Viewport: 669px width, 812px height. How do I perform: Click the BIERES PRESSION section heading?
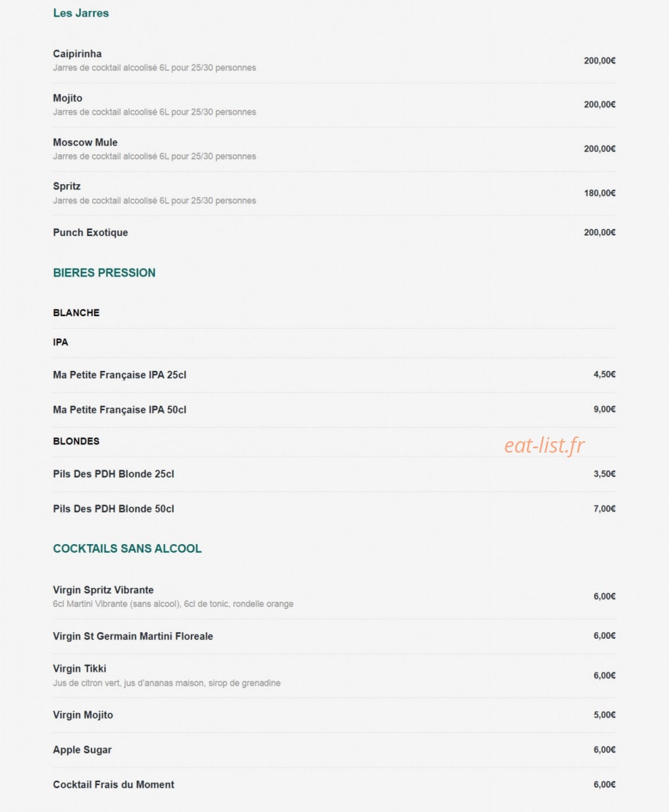[x=104, y=273]
